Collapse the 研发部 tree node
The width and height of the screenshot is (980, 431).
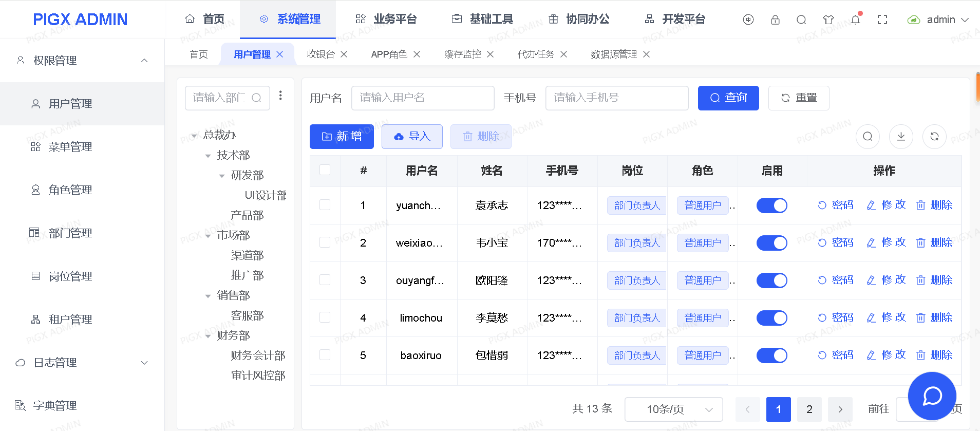coord(222,176)
